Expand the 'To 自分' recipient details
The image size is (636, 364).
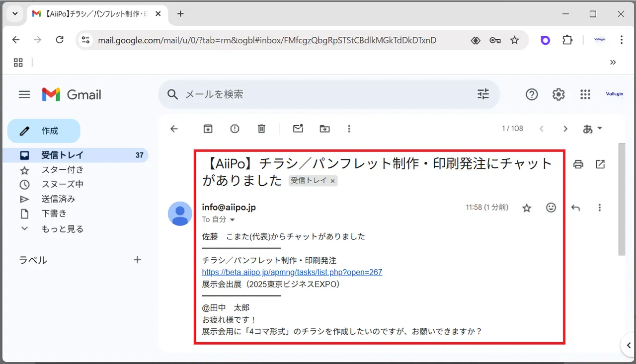[x=232, y=219]
